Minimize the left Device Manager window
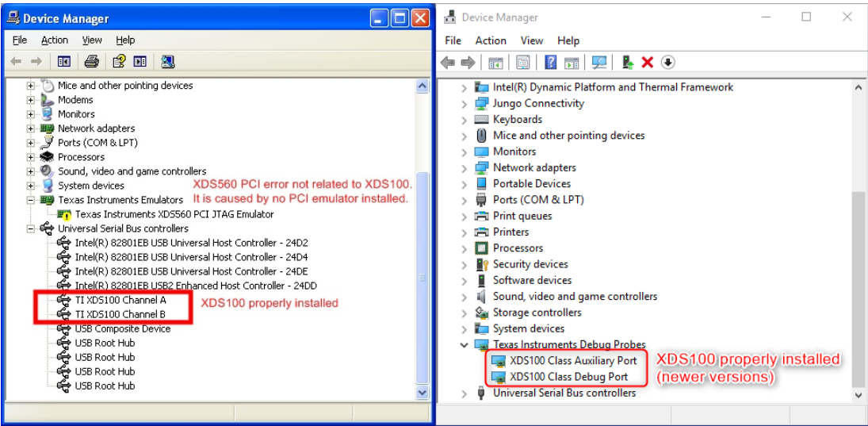 (x=379, y=18)
